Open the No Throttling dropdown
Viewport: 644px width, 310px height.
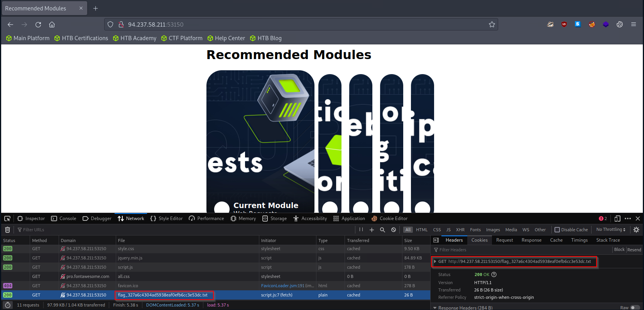[x=610, y=230]
